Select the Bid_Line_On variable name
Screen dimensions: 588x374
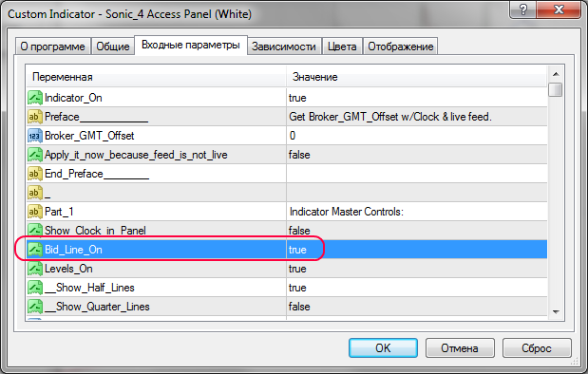(73, 250)
